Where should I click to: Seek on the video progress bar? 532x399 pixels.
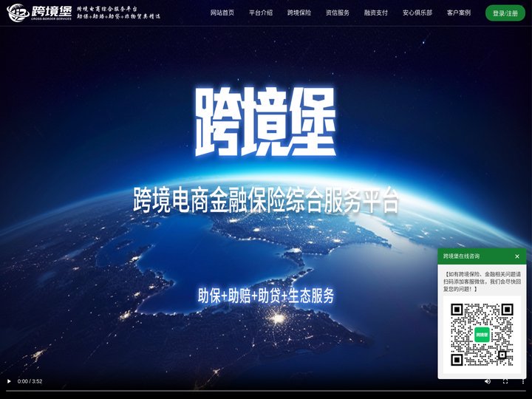tap(266, 391)
